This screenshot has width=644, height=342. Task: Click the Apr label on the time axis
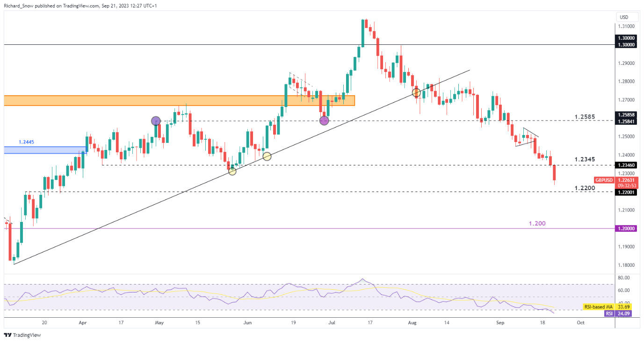coord(83,322)
